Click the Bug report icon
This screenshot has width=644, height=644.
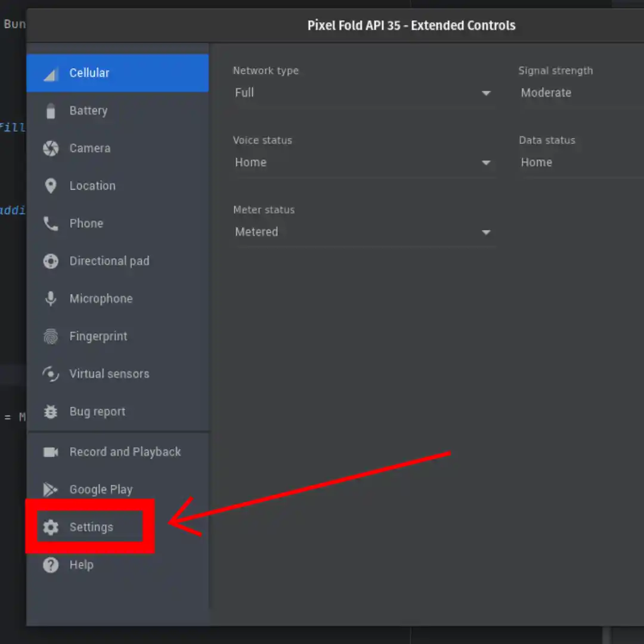[51, 411]
